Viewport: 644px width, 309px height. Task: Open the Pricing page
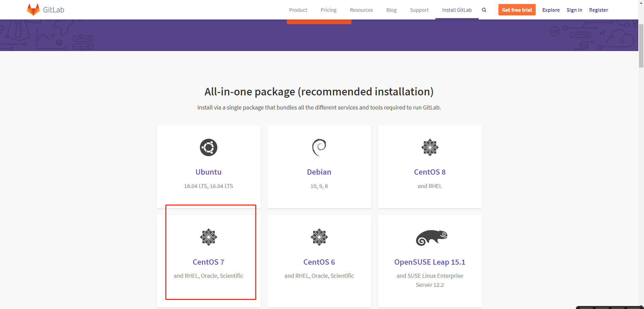click(x=328, y=10)
